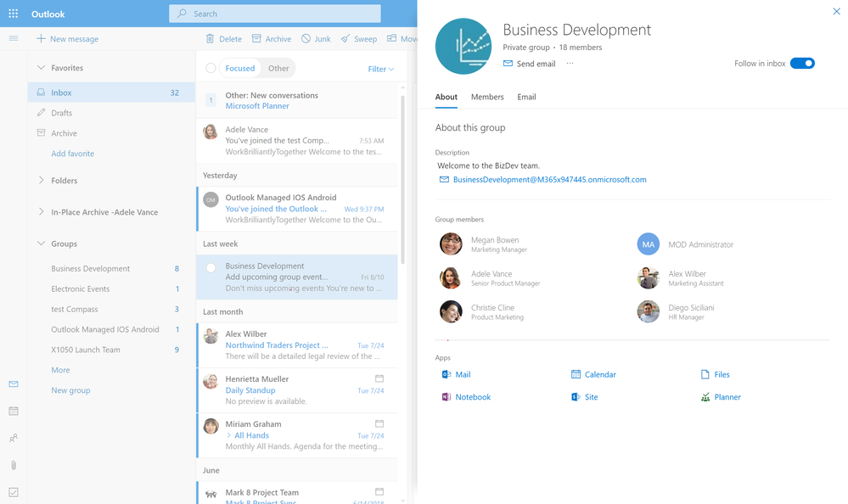The height and width of the screenshot is (504, 848).
Task: Open the group Mail app
Action: pyautogui.click(x=456, y=374)
